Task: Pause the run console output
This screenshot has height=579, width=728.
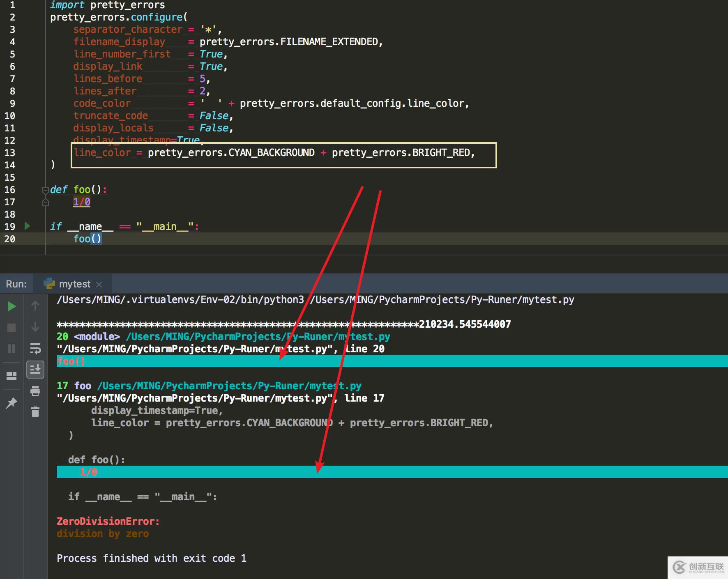Action: click(x=12, y=349)
